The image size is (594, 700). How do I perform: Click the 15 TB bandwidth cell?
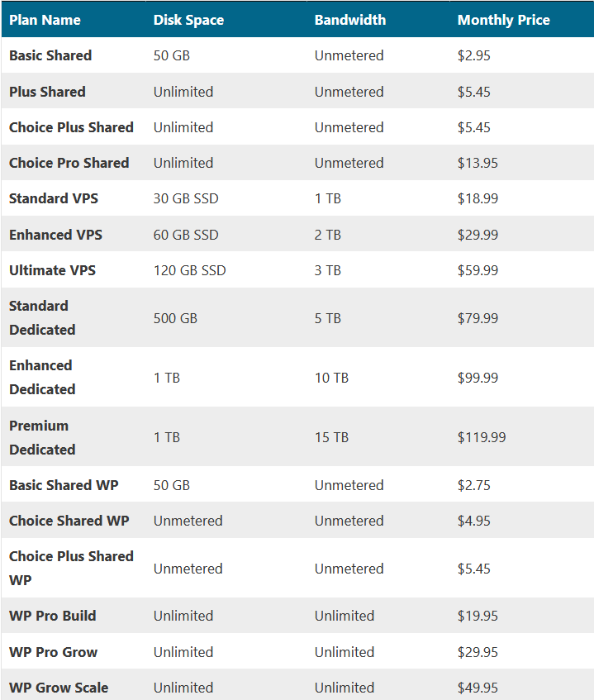[331, 437]
